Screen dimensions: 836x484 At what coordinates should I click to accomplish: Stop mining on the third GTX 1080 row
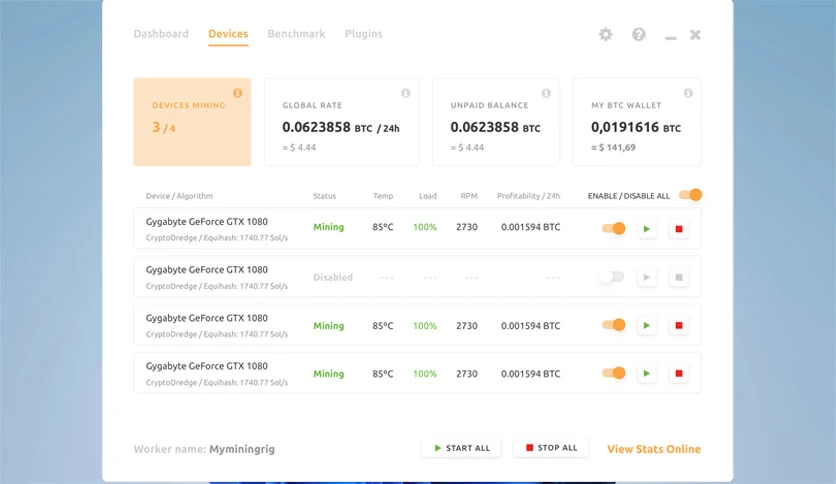(x=679, y=325)
